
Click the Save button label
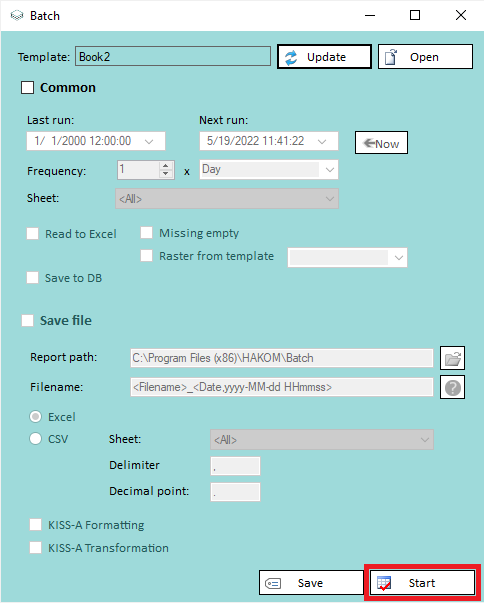(x=310, y=583)
